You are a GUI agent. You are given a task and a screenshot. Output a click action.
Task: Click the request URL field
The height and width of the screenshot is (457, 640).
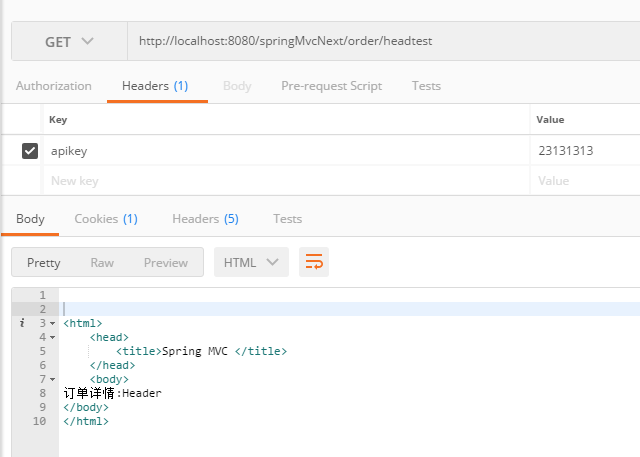(x=380, y=42)
